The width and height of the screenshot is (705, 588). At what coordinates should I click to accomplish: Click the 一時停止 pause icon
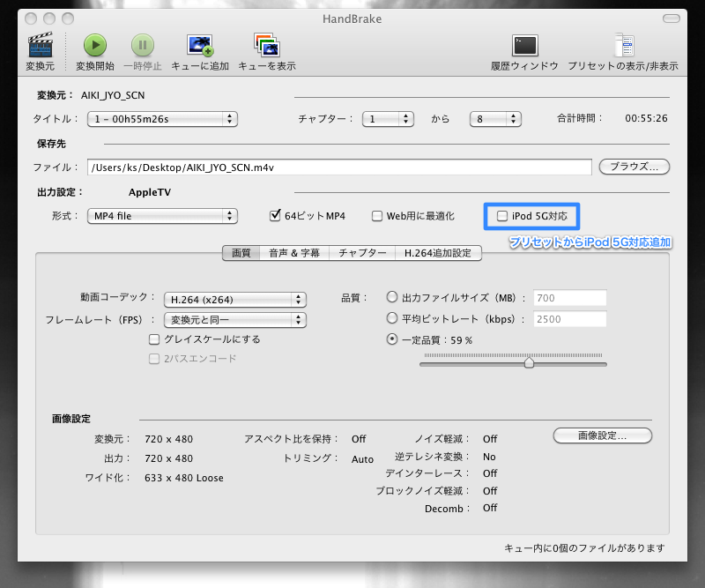pyautogui.click(x=143, y=46)
